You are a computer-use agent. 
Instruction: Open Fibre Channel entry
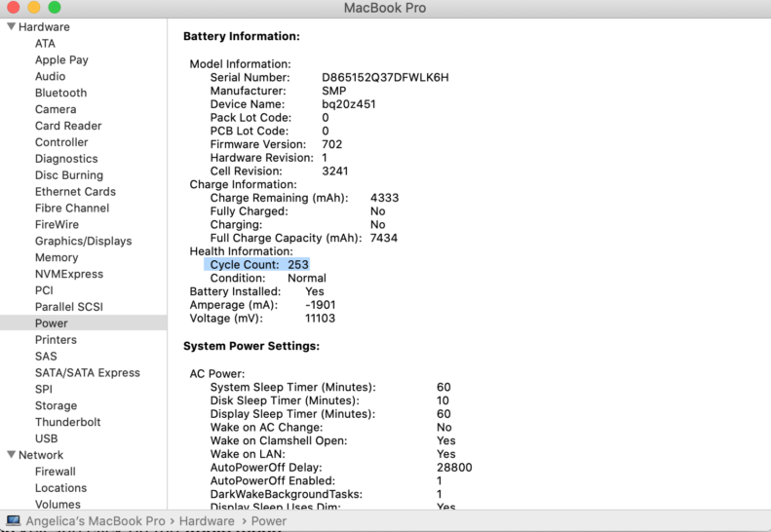[72, 208]
